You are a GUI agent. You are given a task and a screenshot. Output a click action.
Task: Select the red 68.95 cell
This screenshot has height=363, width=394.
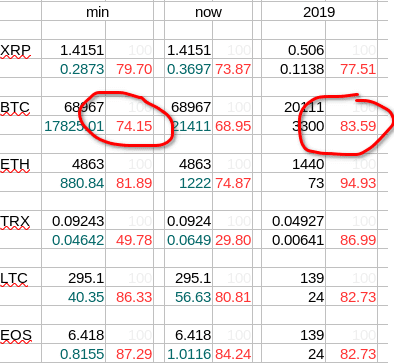tap(232, 126)
